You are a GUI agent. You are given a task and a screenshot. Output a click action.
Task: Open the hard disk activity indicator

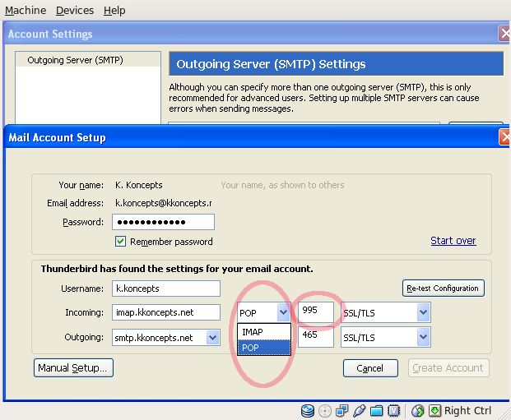point(307,411)
